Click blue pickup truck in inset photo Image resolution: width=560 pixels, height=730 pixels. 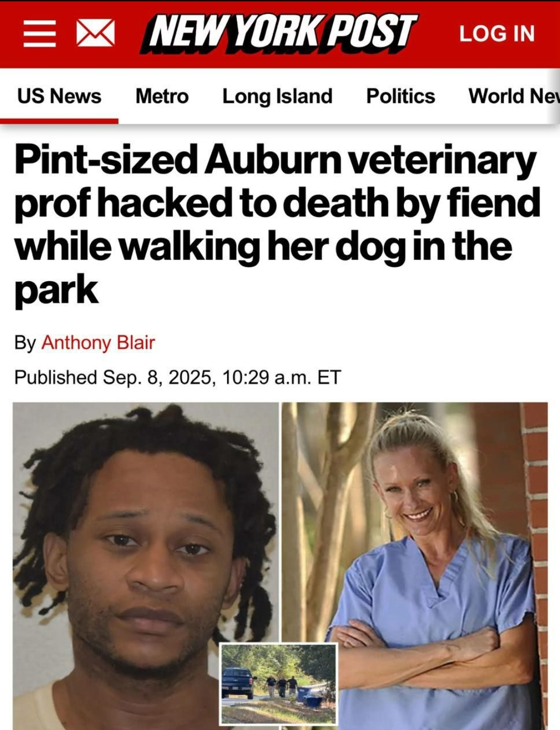(239, 682)
